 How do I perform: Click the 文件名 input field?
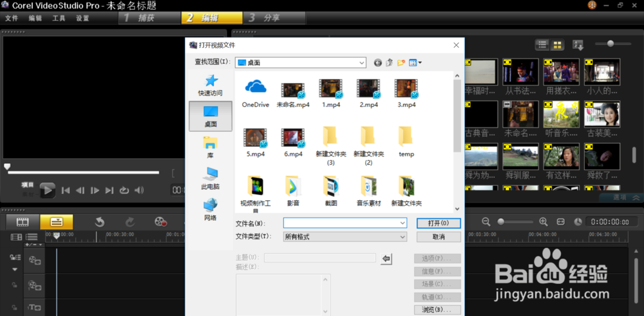(345, 223)
